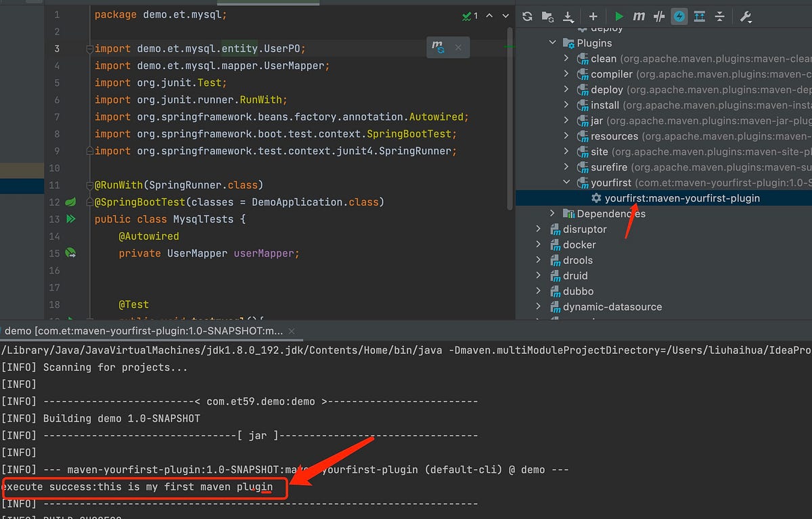Collapse all nodes using the collapse-all icon
Screen dimensions: 812x519
tap(720, 16)
